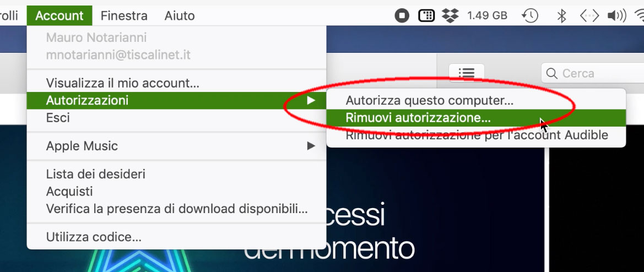The height and width of the screenshot is (272, 644).
Task: Open the Aiuto menu
Action: click(x=180, y=15)
